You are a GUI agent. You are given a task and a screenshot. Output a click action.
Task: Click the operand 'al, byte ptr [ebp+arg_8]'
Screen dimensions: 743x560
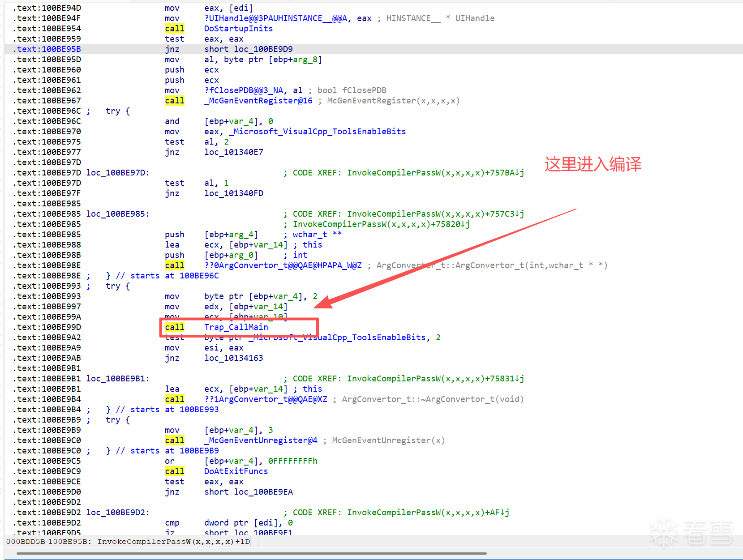pyautogui.click(x=263, y=60)
